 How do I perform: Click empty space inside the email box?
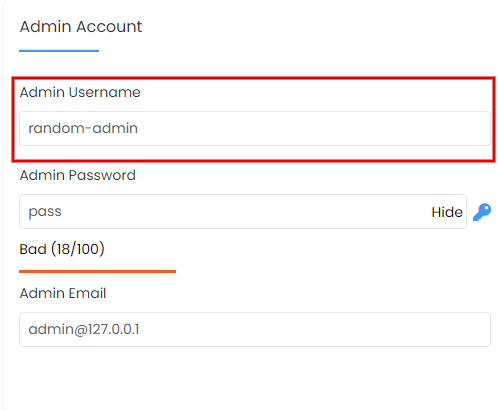(315, 329)
